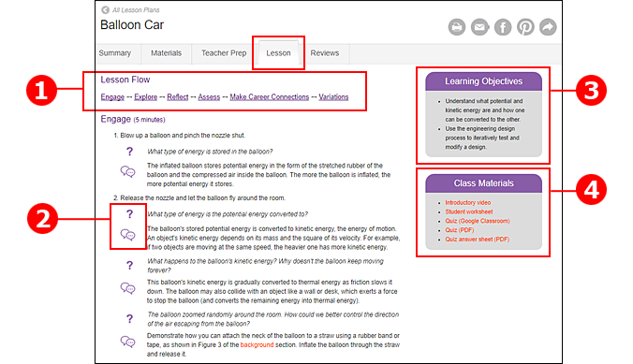Click objective 'Understand what potential and kinetic'
Viewport: 633px width, 364px height.
[x=484, y=110]
